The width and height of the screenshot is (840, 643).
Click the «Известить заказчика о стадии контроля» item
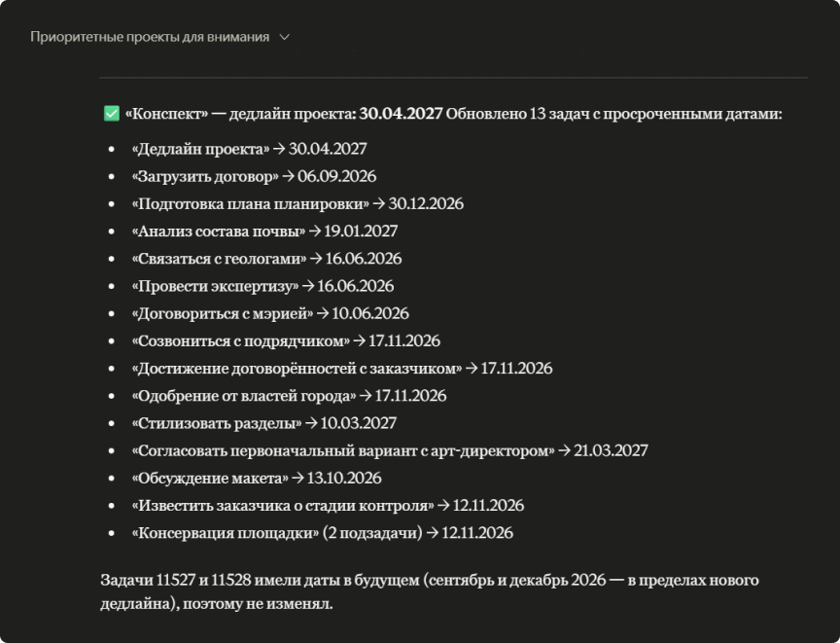(x=328, y=505)
